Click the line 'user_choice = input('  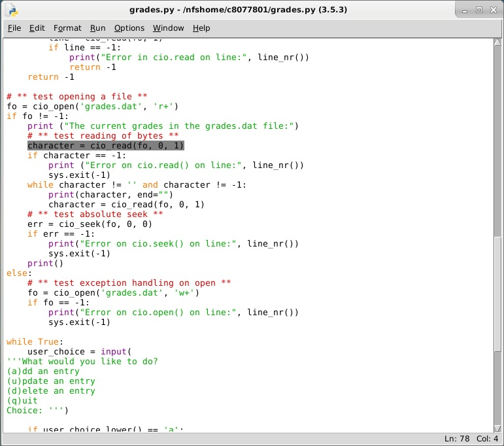(x=79, y=352)
